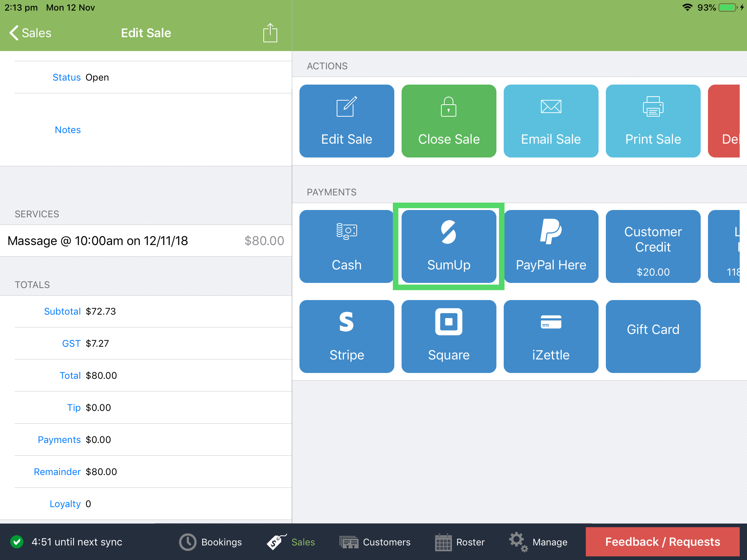Switch to the Customers tab
This screenshot has height=560, width=747.
(x=375, y=542)
